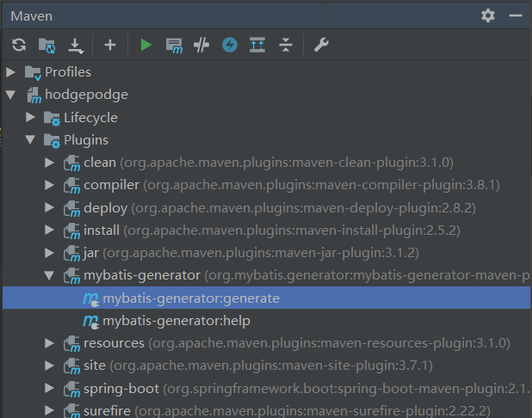Expand the Profiles node
532x418 pixels.
10,72
